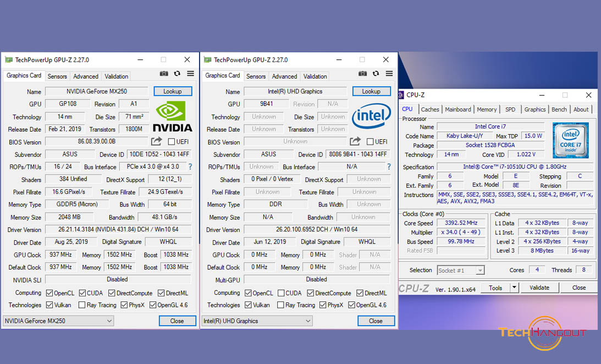This screenshot has height=364, width=601.
Task: Open Sensors tab in NVIDIA GPU-Z window
Action: 57,76
